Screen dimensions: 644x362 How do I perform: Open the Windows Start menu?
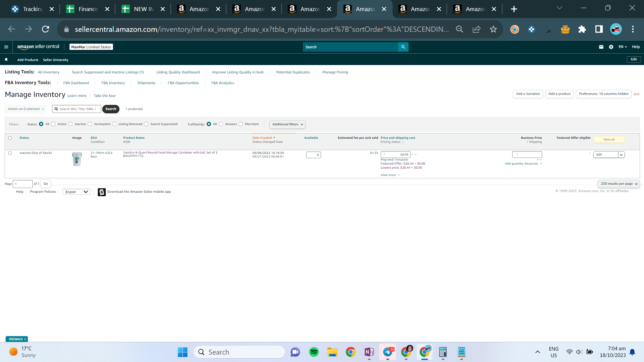click(182, 352)
